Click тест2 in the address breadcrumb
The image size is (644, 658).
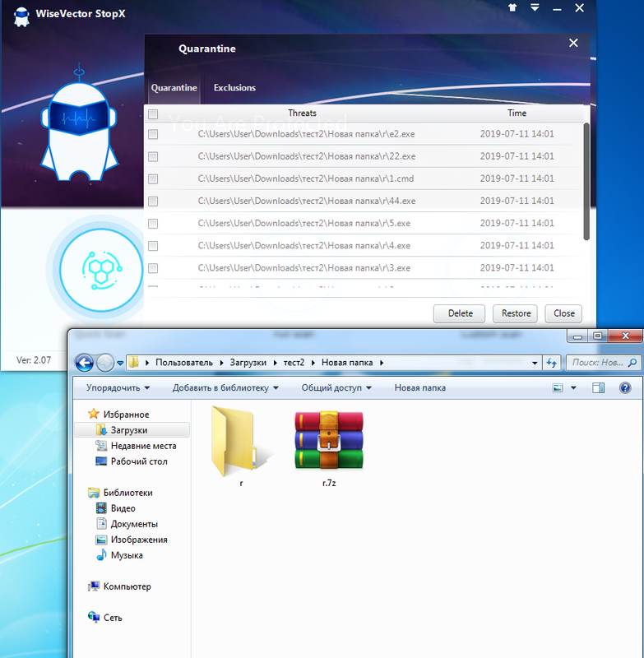point(294,363)
